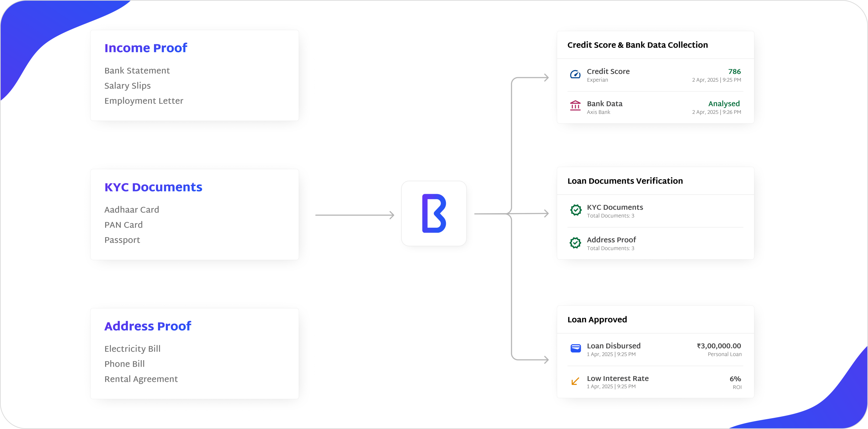
Task: Click the Address Proof card heading
Action: pyautogui.click(x=147, y=326)
